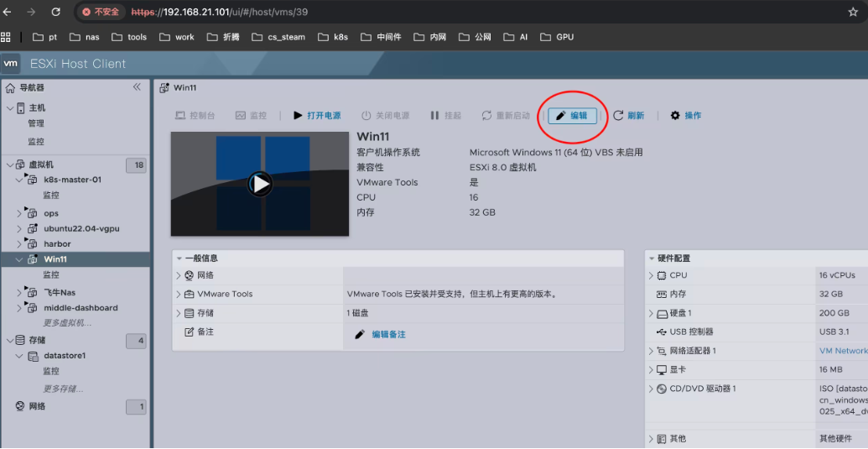
Task: Click the Monitor (监控) toolbar button
Action: click(x=251, y=116)
